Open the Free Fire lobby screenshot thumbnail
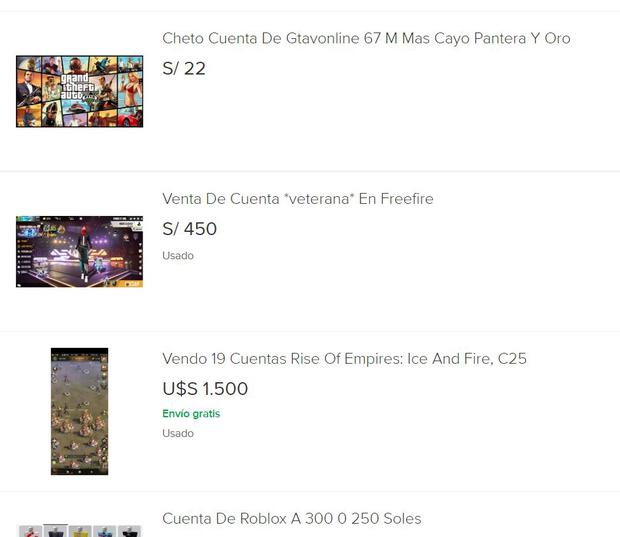 click(x=79, y=251)
